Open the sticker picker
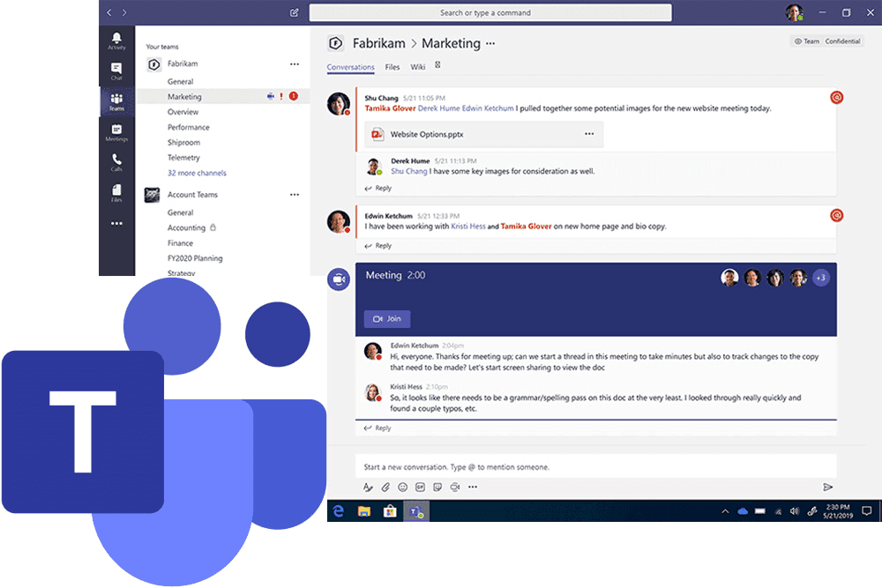 coord(437,487)
